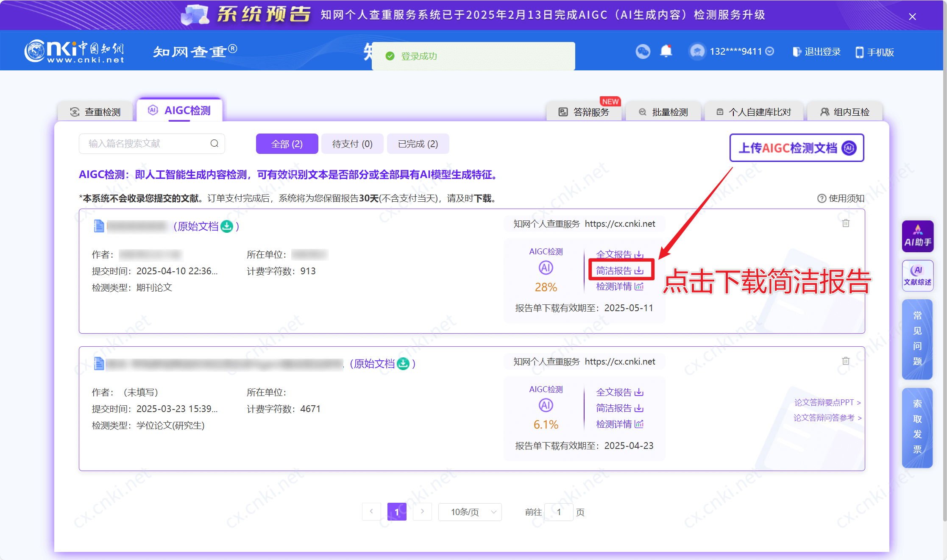This screenshot has height=560, width=947.
Task: Filter by 待支付 (0)
Action: pyautogui.click(x=352, y=144)
